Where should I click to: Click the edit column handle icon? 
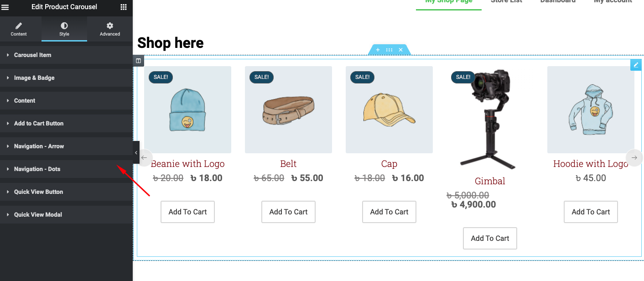[138, 61]
